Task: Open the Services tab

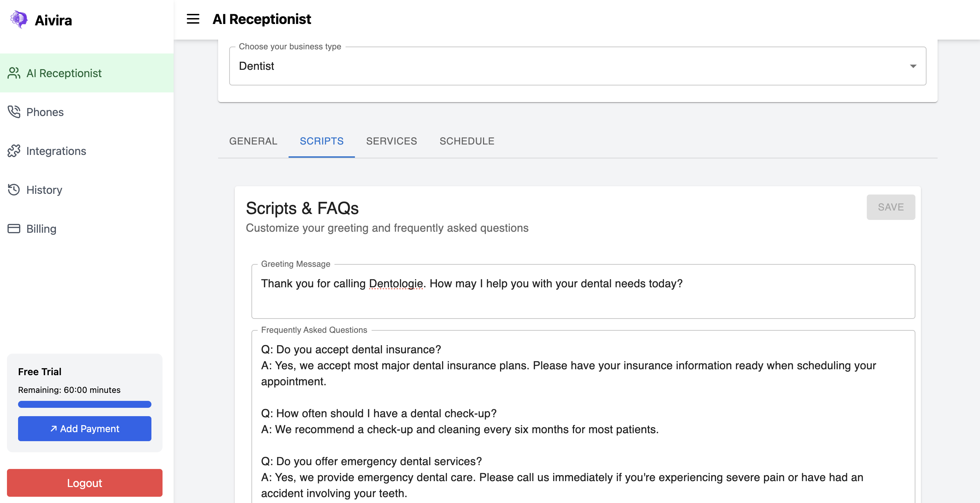Action: pos(391,141)
